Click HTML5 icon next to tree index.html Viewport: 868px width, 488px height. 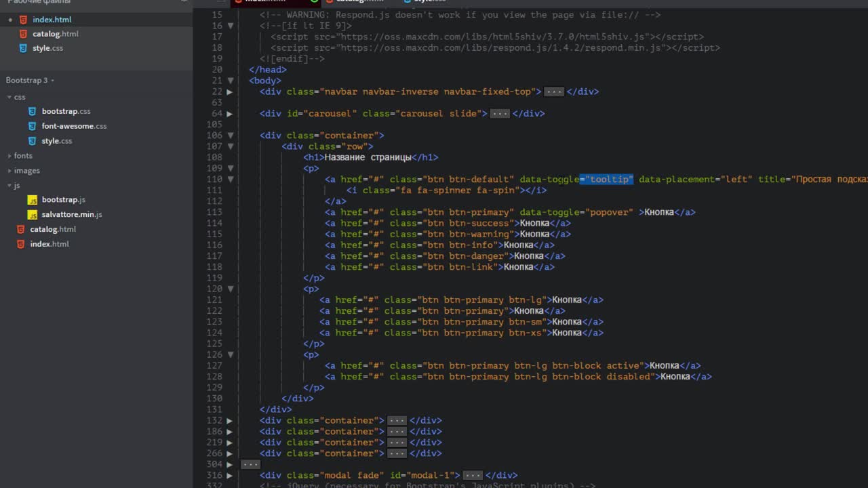(x=21, y=244)
